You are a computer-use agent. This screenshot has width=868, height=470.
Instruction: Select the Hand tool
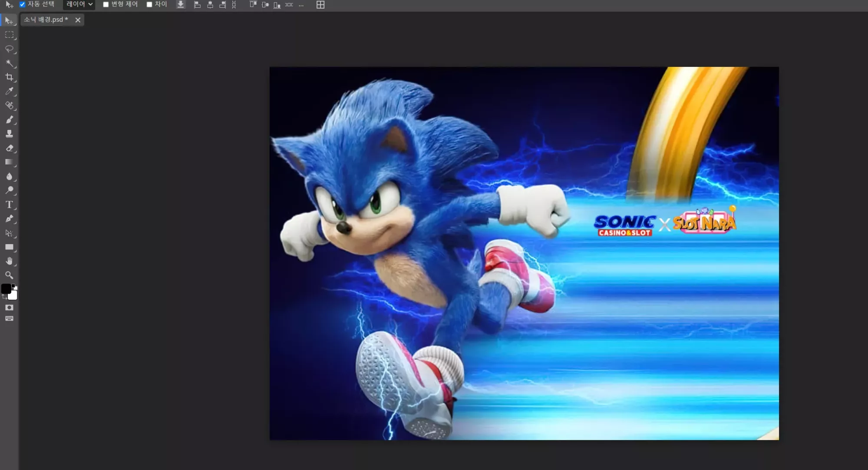click(x=9, y=261)
